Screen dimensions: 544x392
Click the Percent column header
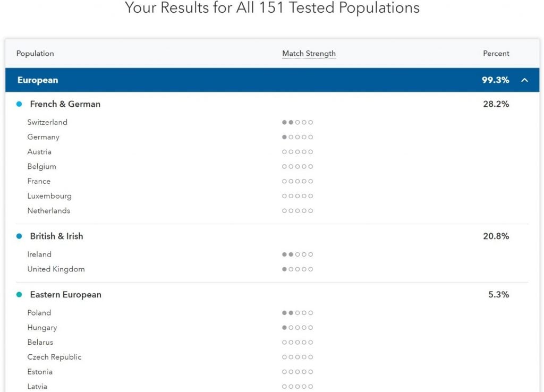tap(496, 54)
